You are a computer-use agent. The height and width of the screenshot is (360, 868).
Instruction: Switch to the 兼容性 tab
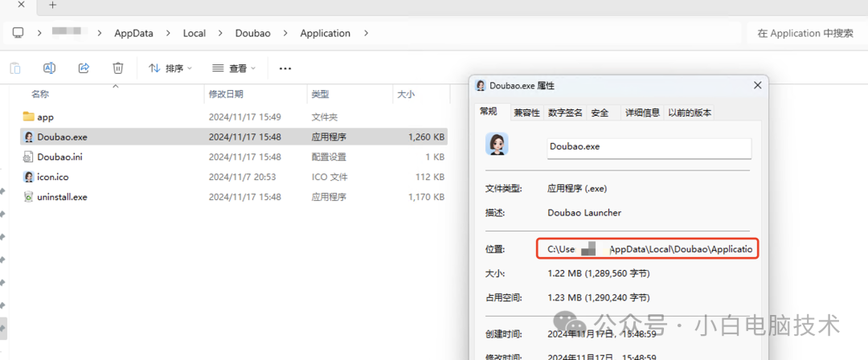(x=526, y=112)
